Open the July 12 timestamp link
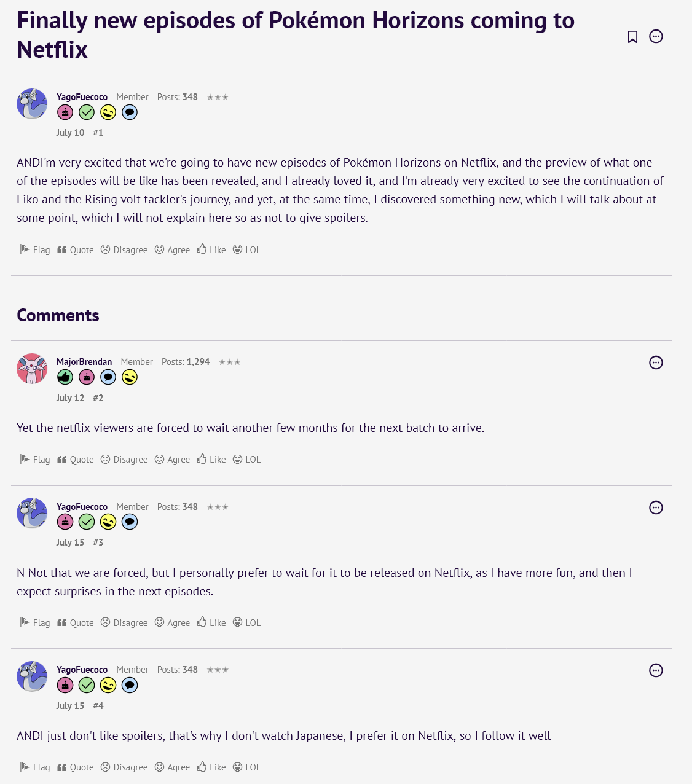Viewport: 692px width, 784px height. tap(70, 398)
